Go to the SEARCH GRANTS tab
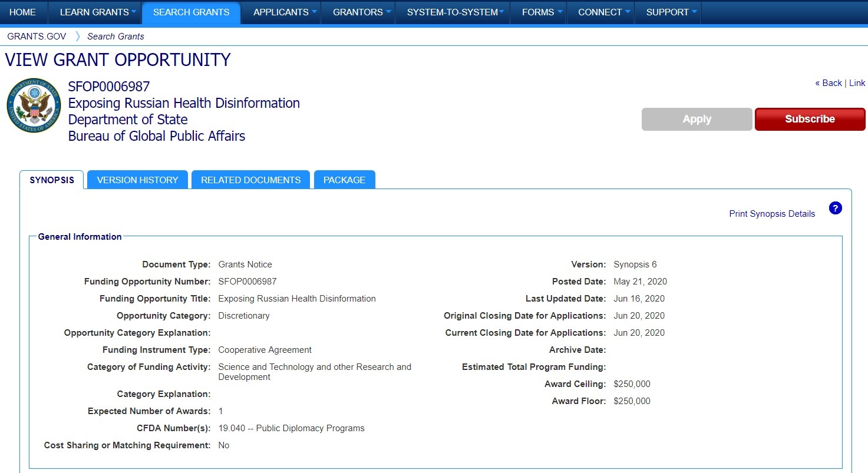Viewport: 868px width, 473px height. [192, 12]
